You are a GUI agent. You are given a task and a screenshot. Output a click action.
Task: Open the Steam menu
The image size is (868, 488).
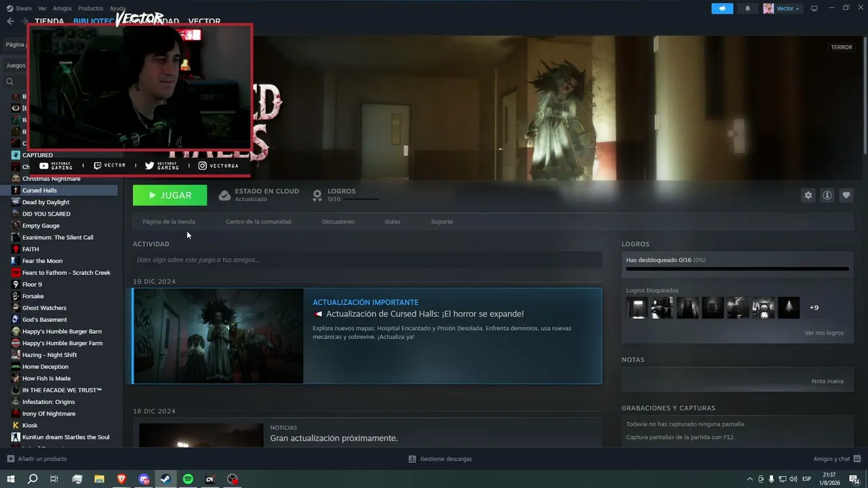coord(19,8)
